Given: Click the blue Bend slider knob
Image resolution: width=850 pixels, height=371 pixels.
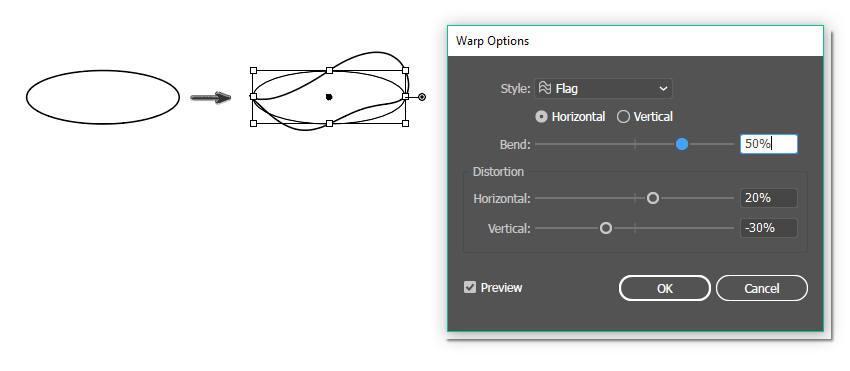Looking at the screenshot, I should pos(682,144).
